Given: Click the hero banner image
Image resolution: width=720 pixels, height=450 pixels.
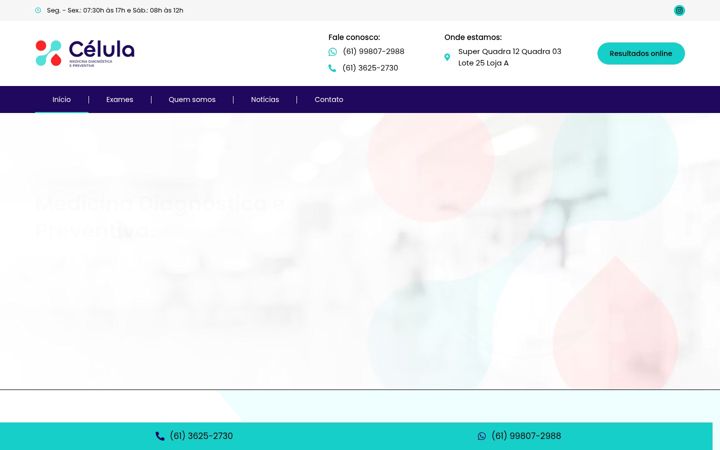Looking at the screenshot, I should tap(360, 251).
